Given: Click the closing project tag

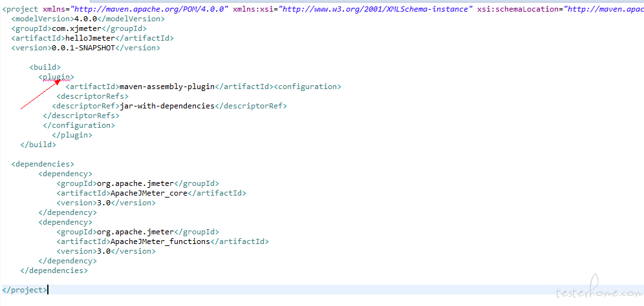Looking at the screenshot, I should [x=25, y=290].
